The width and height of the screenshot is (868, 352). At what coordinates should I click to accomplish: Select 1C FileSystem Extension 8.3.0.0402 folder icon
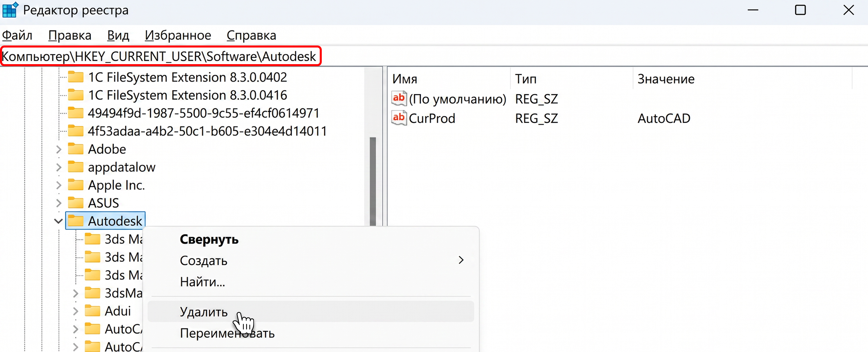tap(76, 77)
